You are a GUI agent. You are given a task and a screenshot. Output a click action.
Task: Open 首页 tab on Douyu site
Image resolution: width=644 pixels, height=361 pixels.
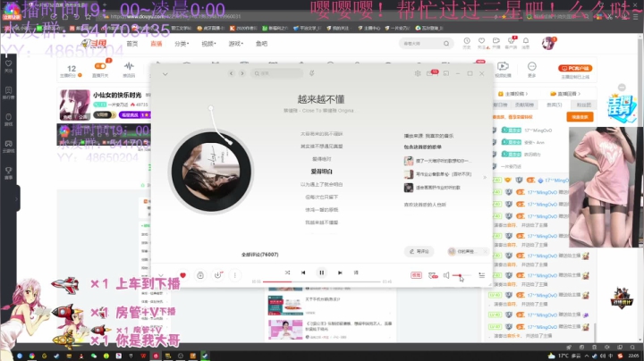click(x=131, y=44)
